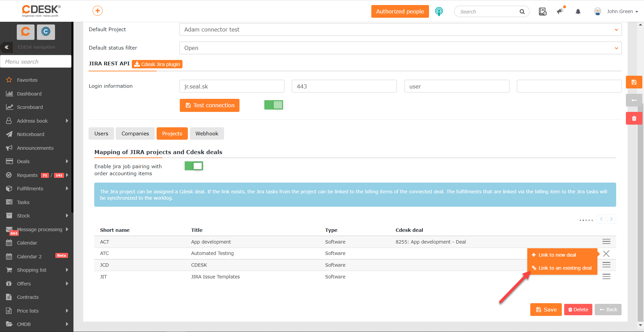Image resolution: width=644 pixels, height=332 pixels.
Task: Expand Requests submenu
Action: click(67, 175)
